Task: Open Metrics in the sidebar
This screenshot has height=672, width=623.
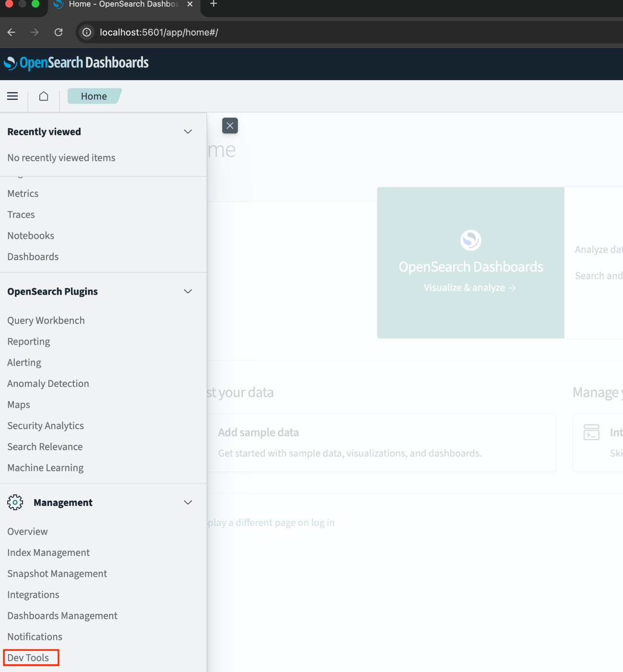Action: [23, 193]
